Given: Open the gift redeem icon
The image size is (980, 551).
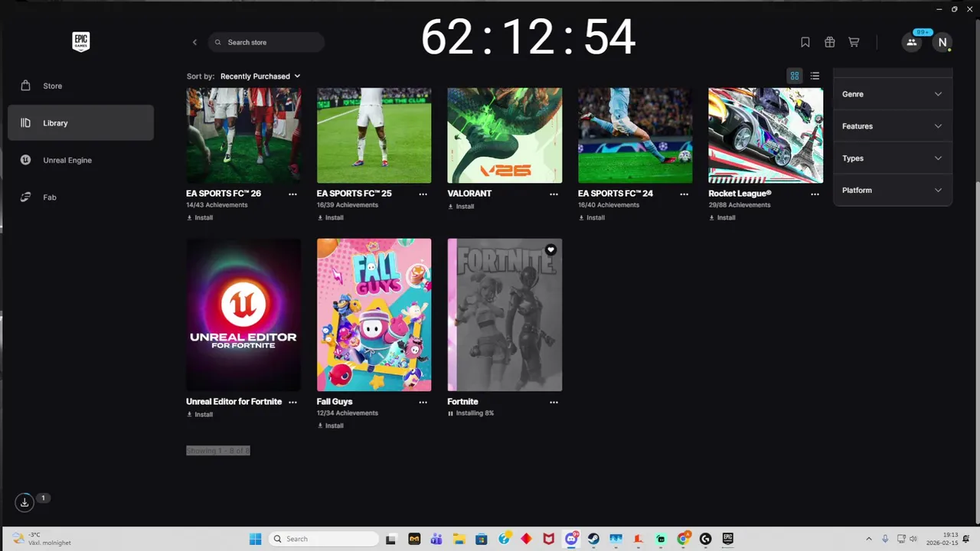Looking at the screenshot, I should (x=829, y=42).
